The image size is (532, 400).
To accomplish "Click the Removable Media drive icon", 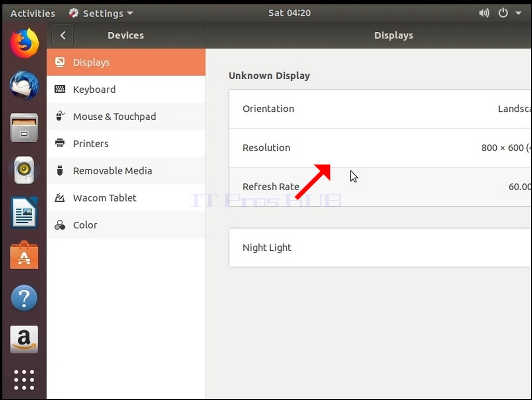I will pos(60,170).
